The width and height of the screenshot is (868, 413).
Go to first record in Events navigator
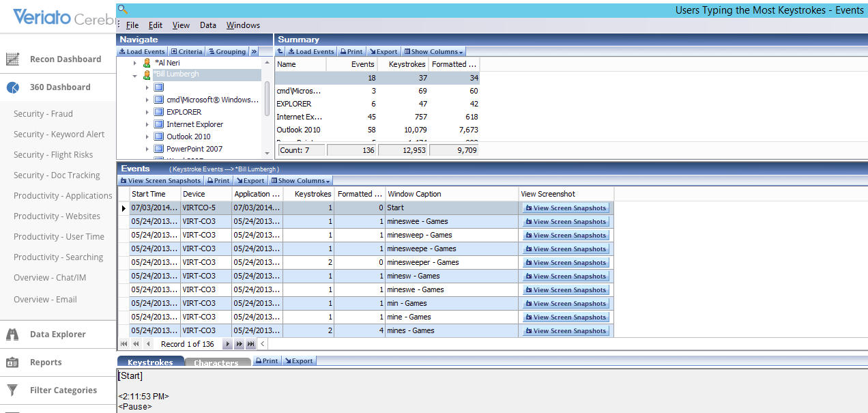[x=124, y=344]
